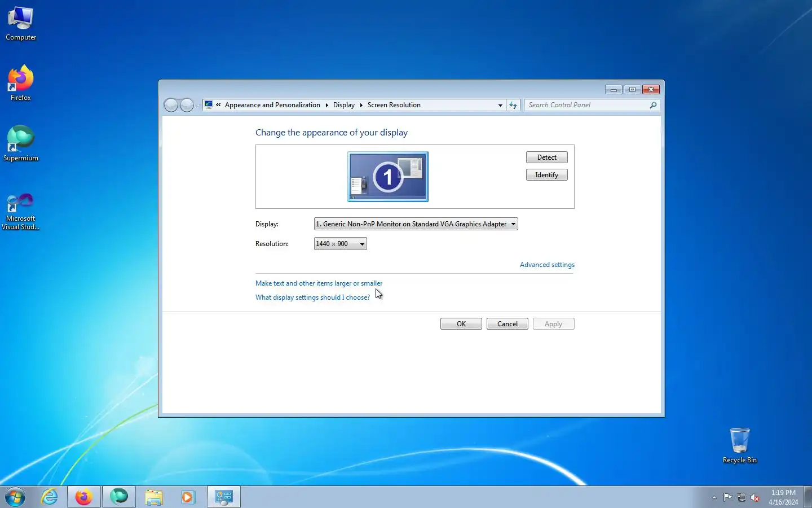
Task: Navigate to Appearance and Personalization breadcrumb
Action: tap(272, 105)
